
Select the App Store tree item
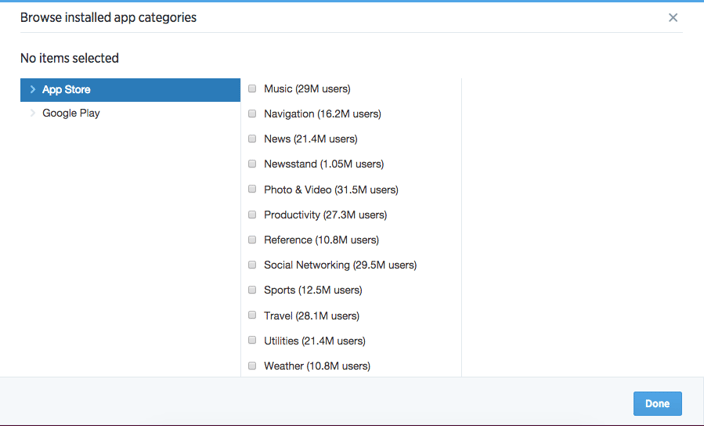(130, 90)
